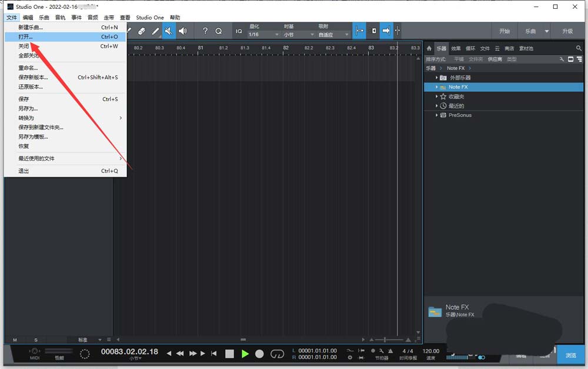Image resolution: width=588 pixels, height=369 pixels.
Task: Click the Zoom tool icon
Action: coord(218,31)
